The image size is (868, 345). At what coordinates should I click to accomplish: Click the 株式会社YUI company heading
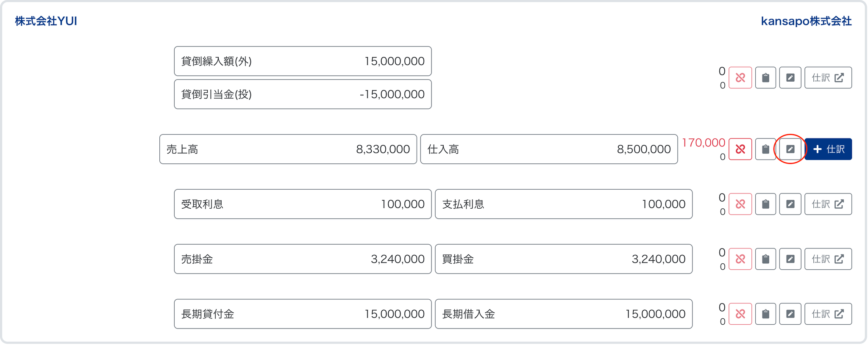click(x=46, y=21)
